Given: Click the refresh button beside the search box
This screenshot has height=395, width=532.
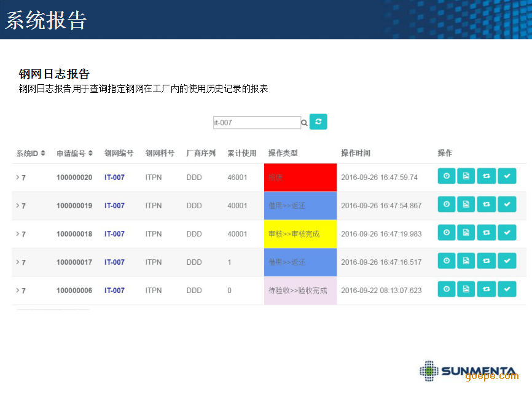Looking at the screenshot, I should coord(318,122).
